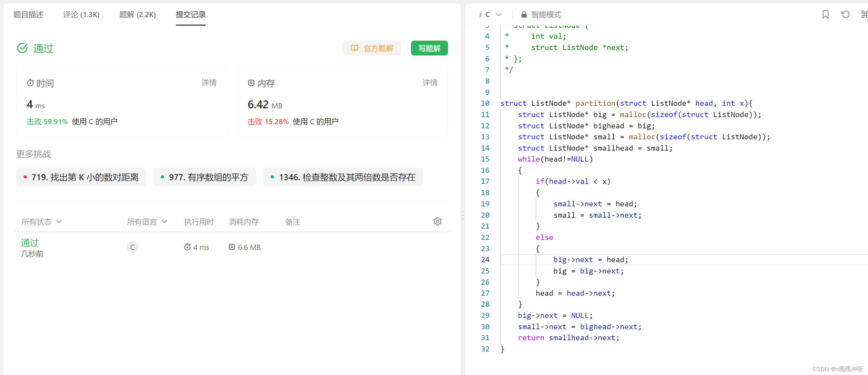Viewport: 868px width, 375px height.
Task: Expand the 所有语言 filter dropdown
Action: 147,222
